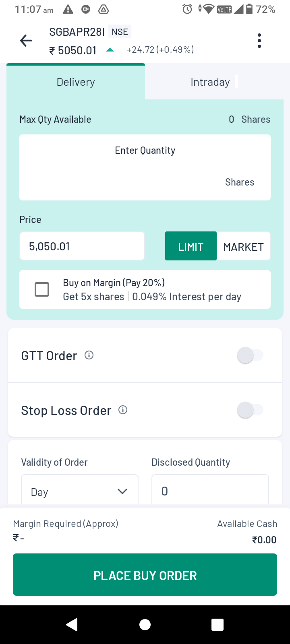Select the LIMIT order type button
This screenshot has width=290, height=644.
pyautogui.click(x=191, y=246)
